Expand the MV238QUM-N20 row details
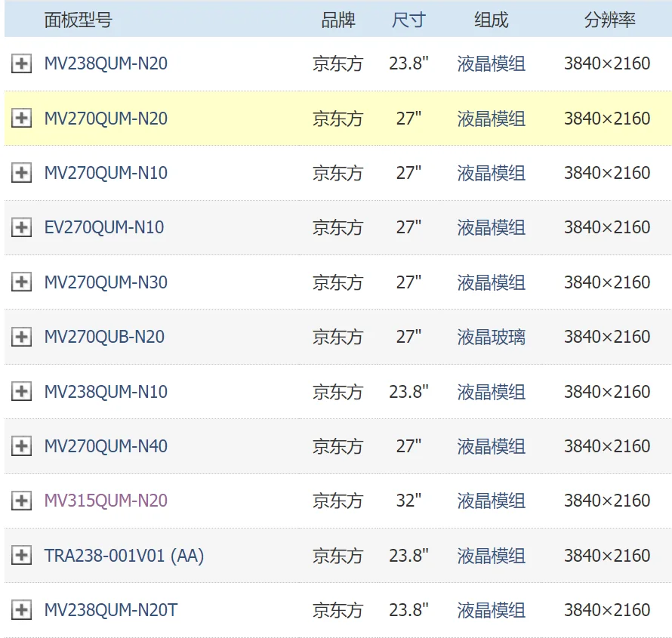This screenshot has height=638, width=672. click(21, 64)
